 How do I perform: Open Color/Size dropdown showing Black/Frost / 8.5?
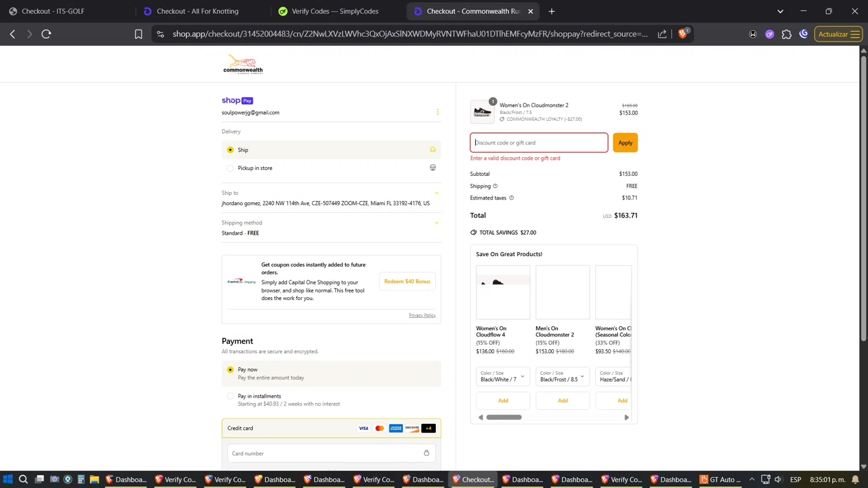click(x=562, y=376)
